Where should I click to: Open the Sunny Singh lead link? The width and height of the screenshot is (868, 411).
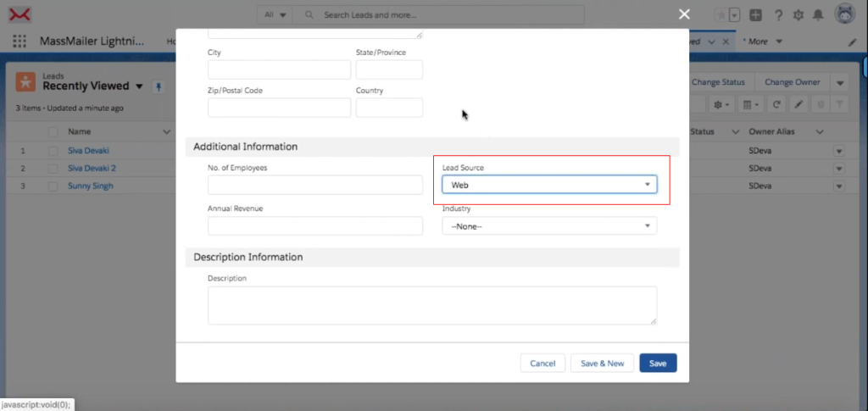tap(90, 186)
